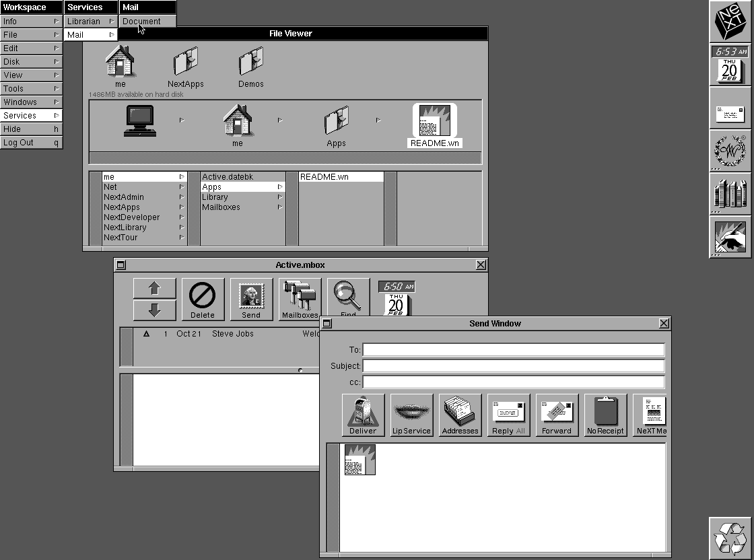The image size is (754, 560).
Task: Open the View submenu
Action: click(x=31, y=75)
